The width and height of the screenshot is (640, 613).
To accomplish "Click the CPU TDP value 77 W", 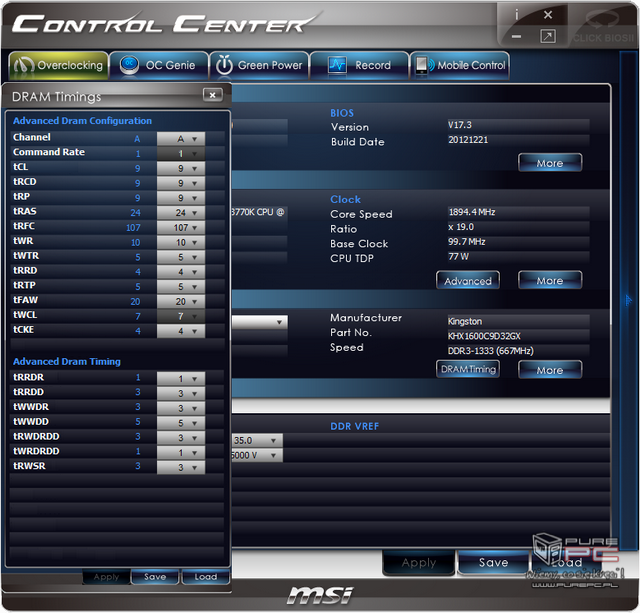I will tap(458, 256).
